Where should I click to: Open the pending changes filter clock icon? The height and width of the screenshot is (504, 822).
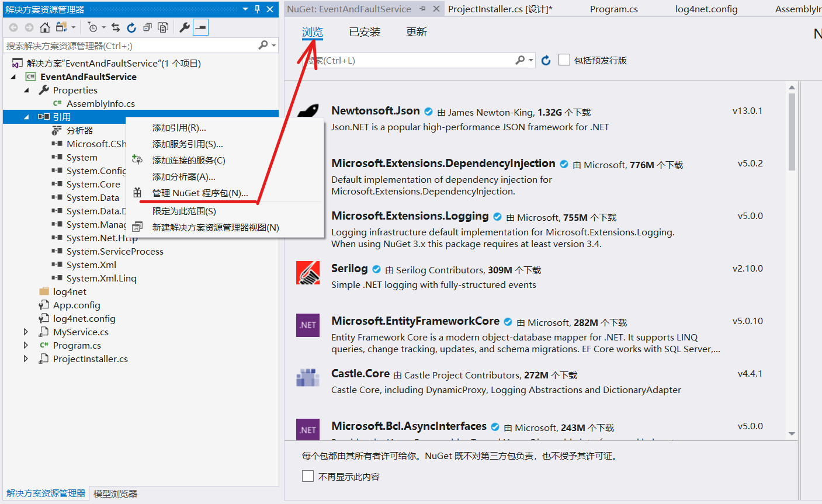click(x=92, y=27)
